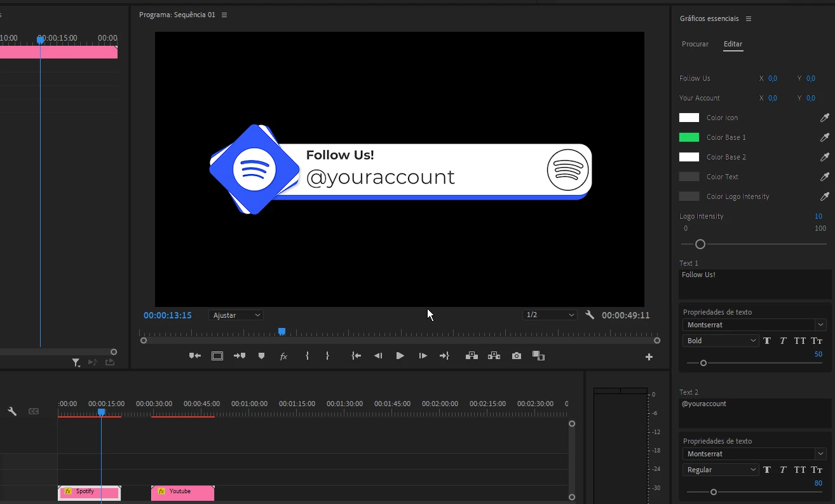Select Youtube clip in timeline
835x504 pixels.
coord(182,493)
